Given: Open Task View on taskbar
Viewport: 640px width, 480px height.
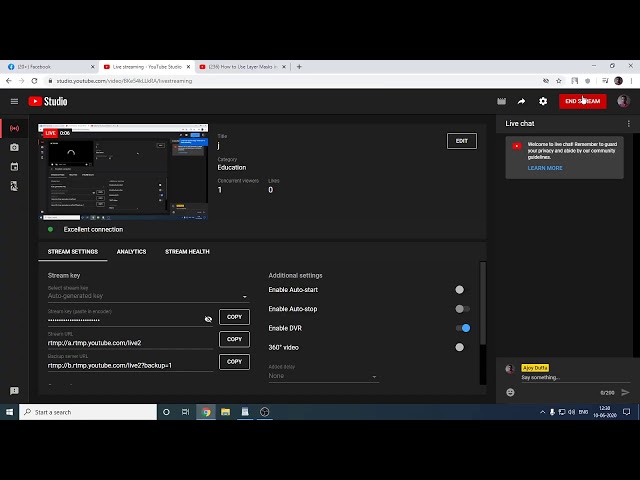Looking at the screenshot, I should click(x=185, y=412).
